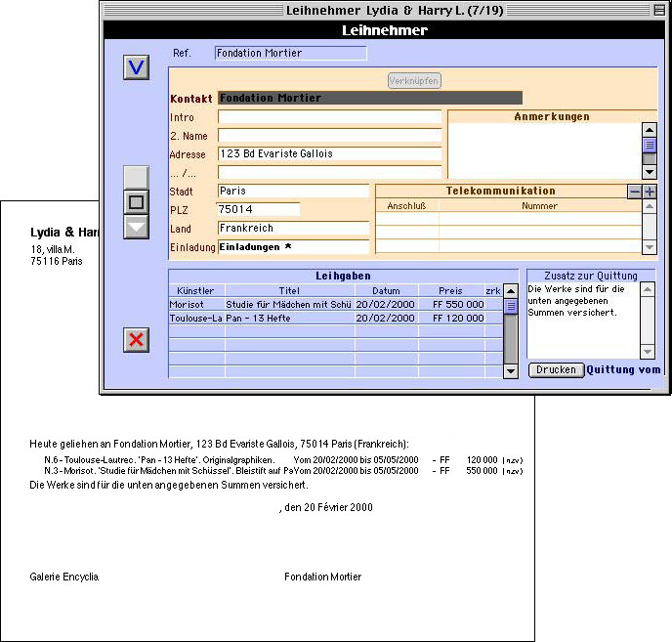
Task: Click the price FF 120 000
Action: (x=458, y=319)
